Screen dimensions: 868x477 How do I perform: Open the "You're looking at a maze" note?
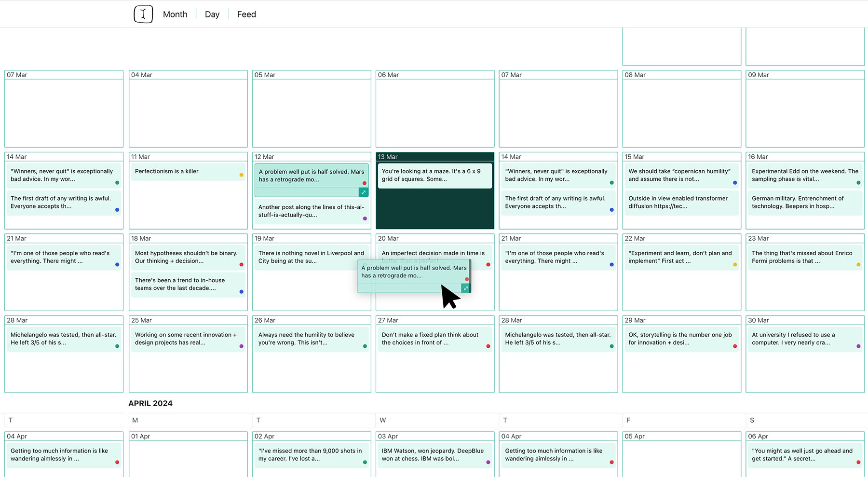434,175
